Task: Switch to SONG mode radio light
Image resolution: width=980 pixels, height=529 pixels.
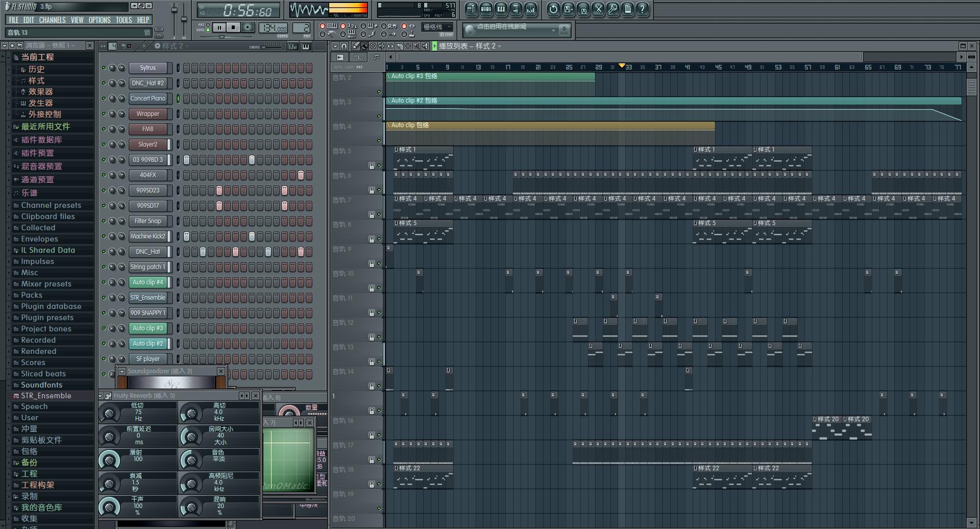Action: point(208,30)
